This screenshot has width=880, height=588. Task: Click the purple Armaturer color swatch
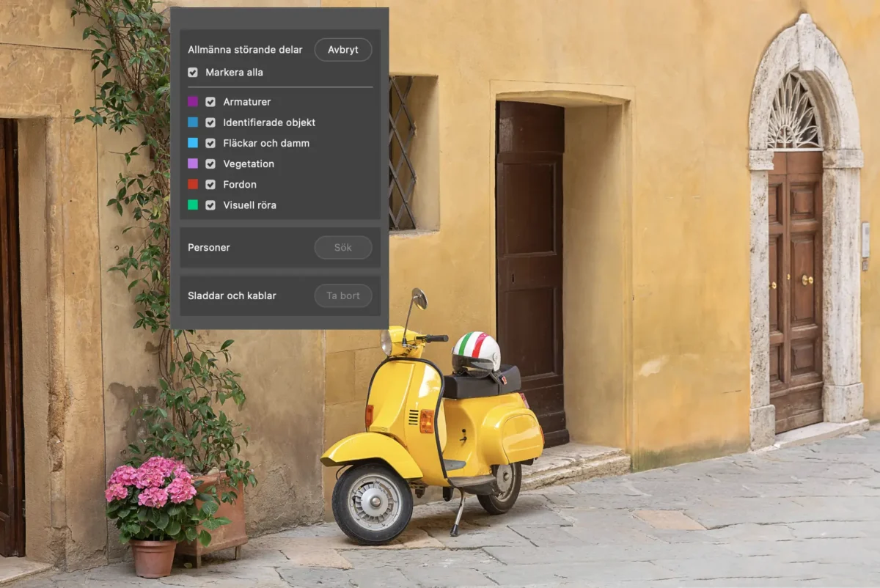(193, 102)
